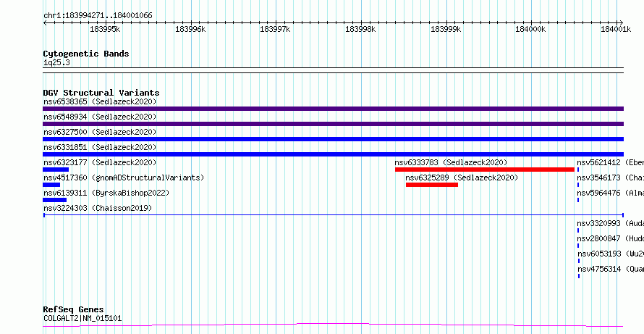Select the blue bar under nsv6331851
Viewport: 644px width, 334px height.
pos(333,154)
